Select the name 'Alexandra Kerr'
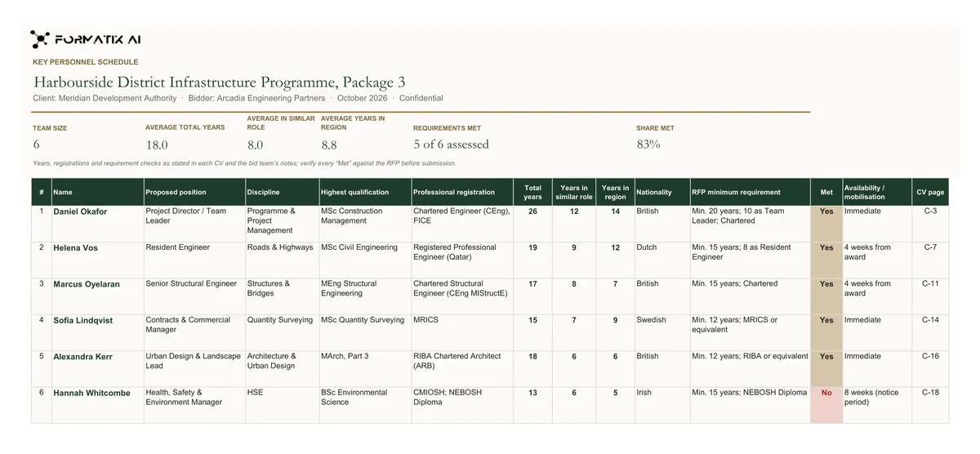 [x=82, y=357]
